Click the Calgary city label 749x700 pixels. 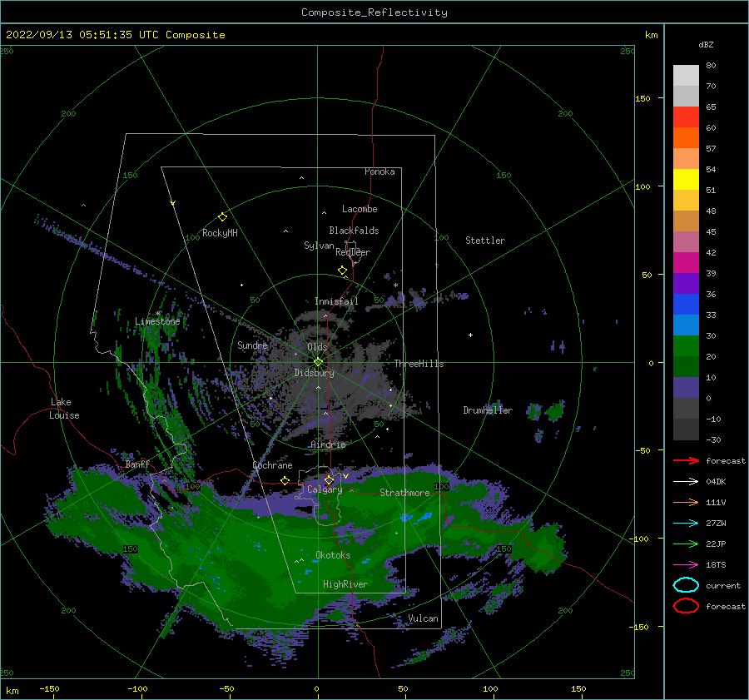pyautogui.click(x=325, y=489)
